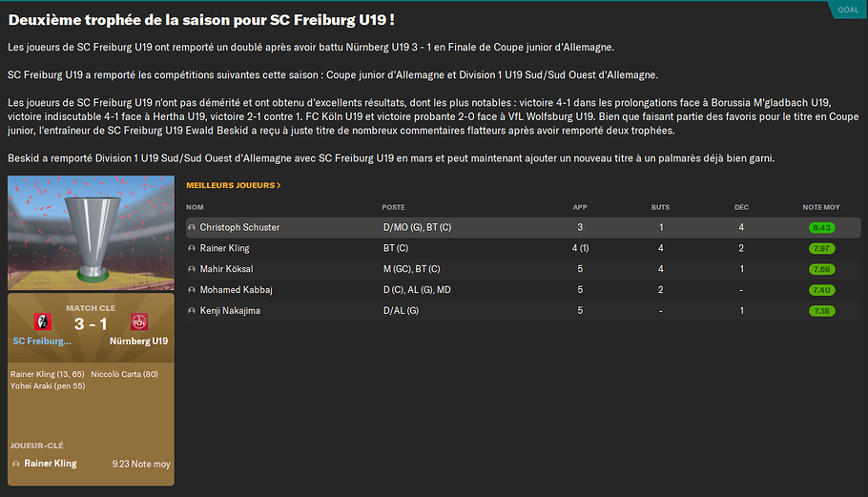The image size is (868, 497).
Task: Expand the Meilleurs Joueurs section
Action: pyautogui.click(x=234, y=185)
